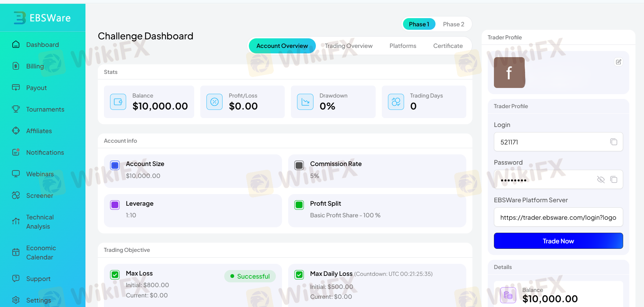This screenshot has height=307, width=644.
Task: Open the Screener page
Action: pos(40,195)
